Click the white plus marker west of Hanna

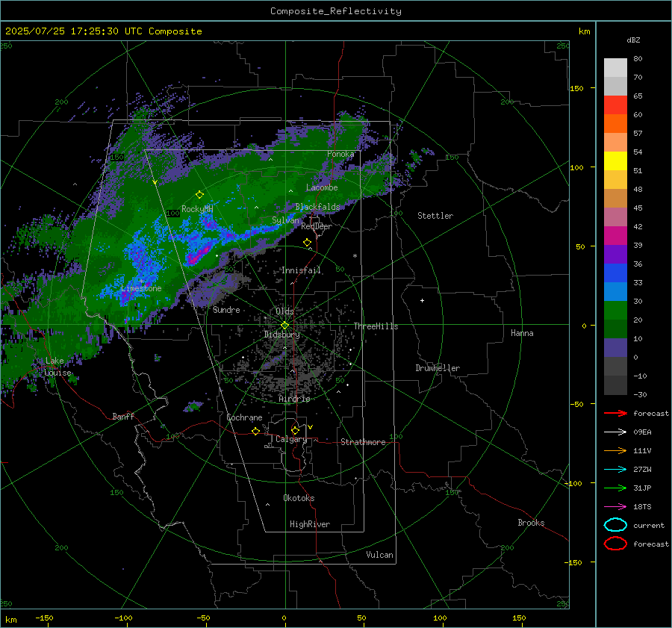pyautogui.click(x=422, y=300)
